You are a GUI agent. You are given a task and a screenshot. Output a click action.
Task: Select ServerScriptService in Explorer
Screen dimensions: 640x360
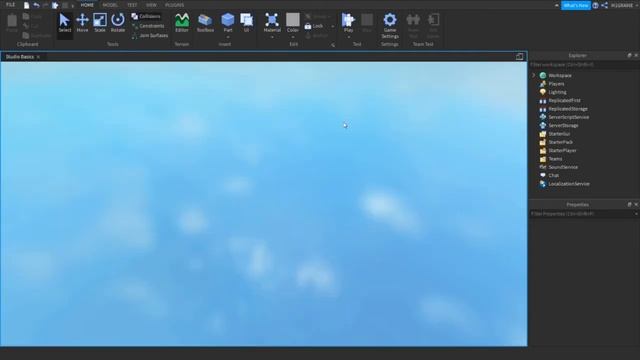click(569, 117)
